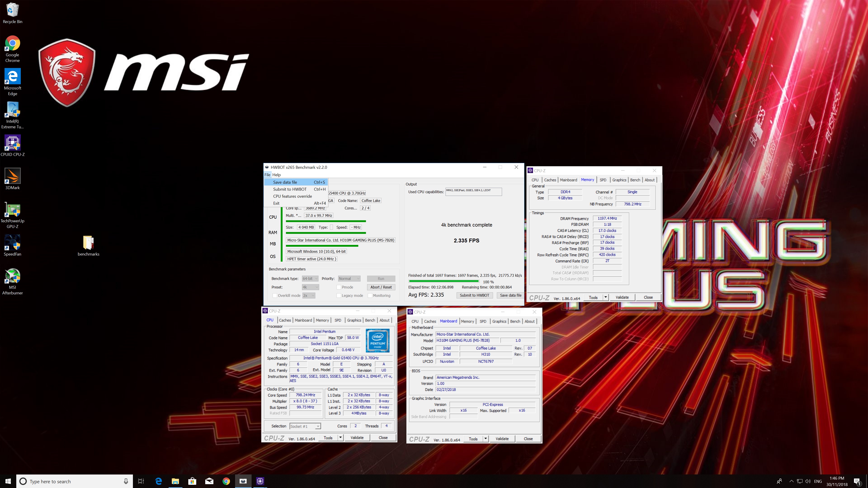Toggle the Pmode checkbox
This screenshot has height=488, width=868.
339,287
